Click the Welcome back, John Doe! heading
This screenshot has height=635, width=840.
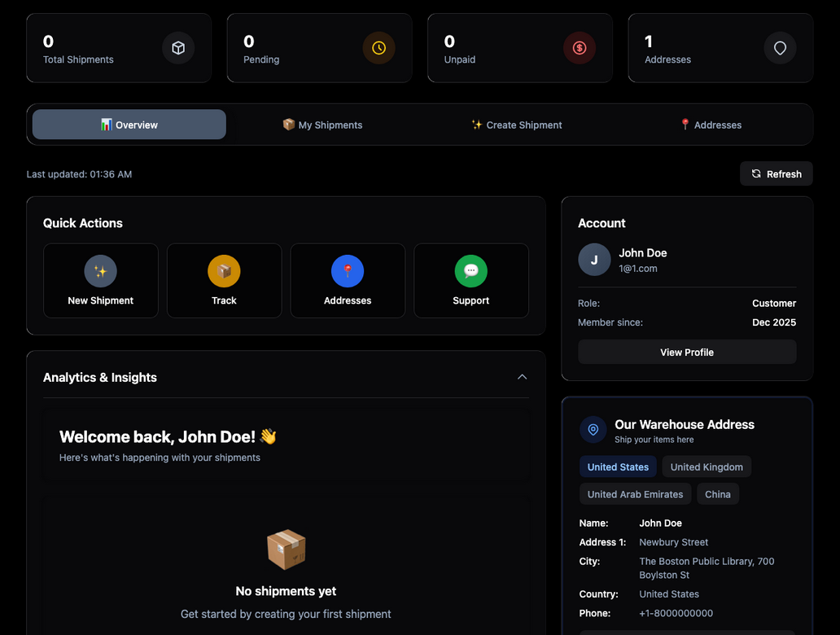click(168, 436)
